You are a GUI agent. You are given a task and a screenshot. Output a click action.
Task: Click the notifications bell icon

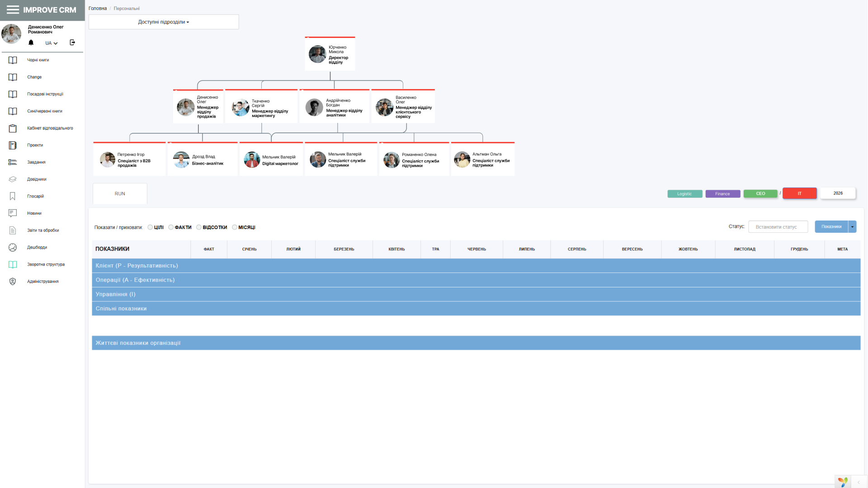tap(31, 42)
